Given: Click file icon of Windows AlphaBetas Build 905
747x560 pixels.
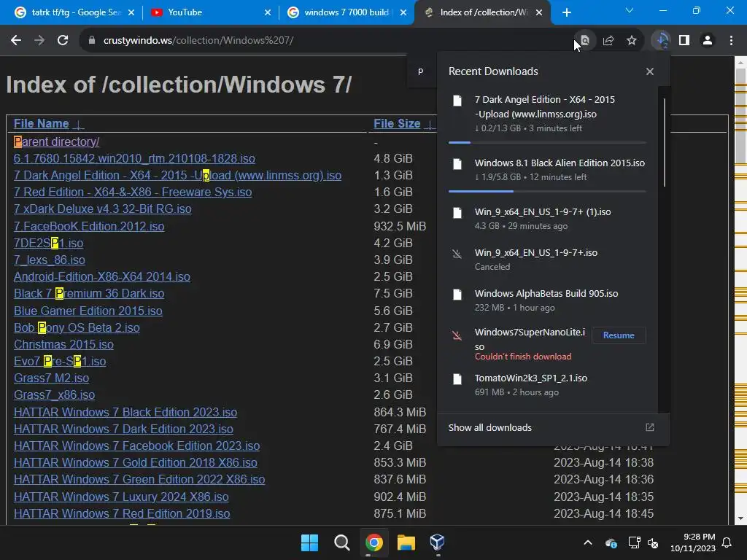Looking at the screenshot, I should tap(457, 295).
